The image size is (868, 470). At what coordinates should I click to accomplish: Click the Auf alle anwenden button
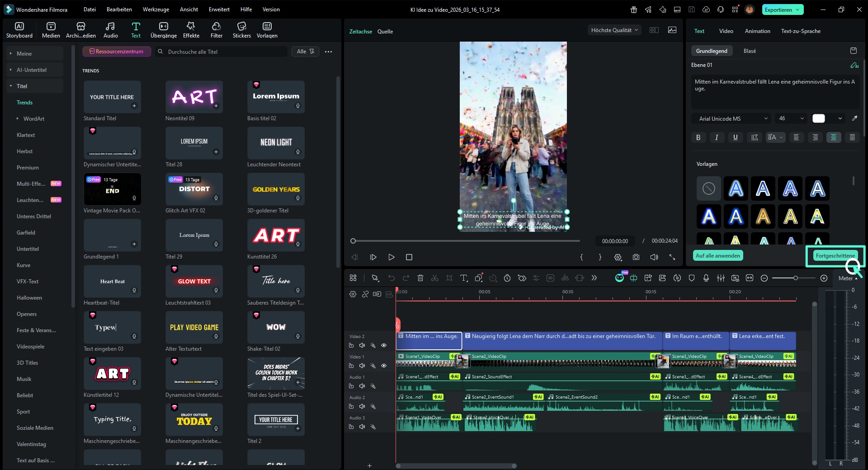717,256
